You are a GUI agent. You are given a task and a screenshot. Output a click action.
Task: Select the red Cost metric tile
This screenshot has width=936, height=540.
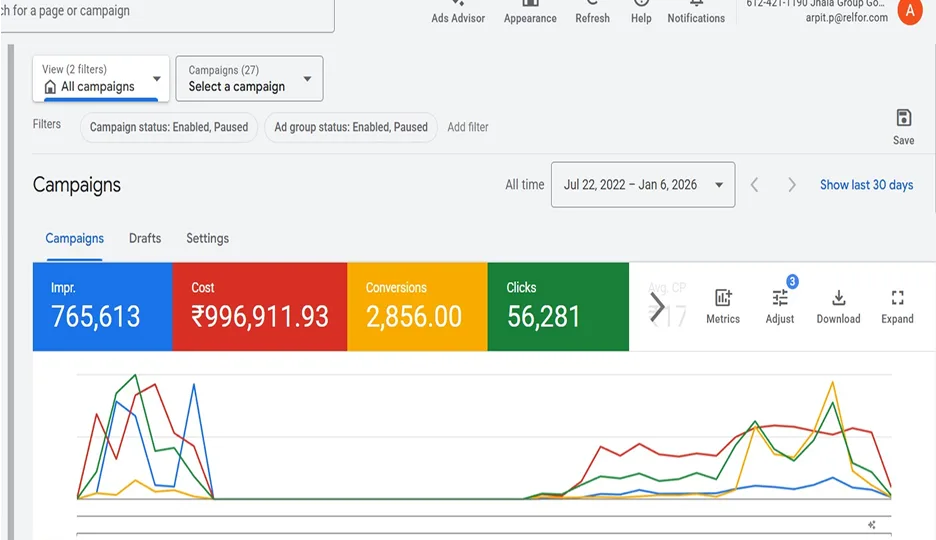[x=259, y=306]
